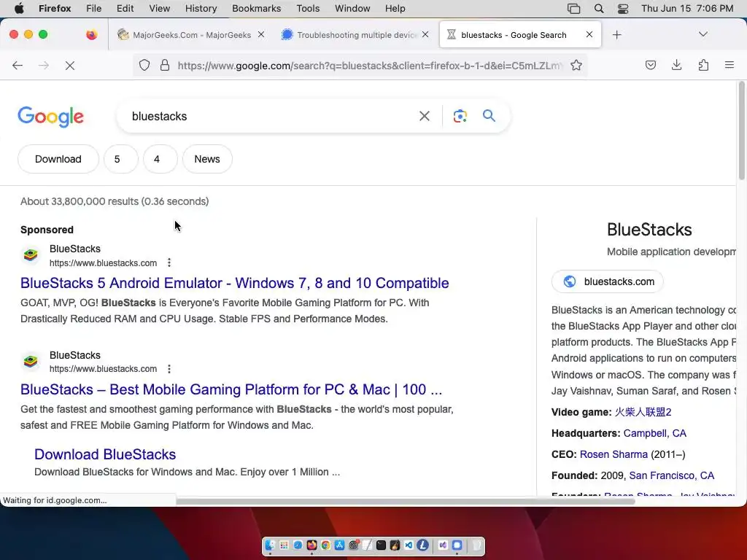Open Terminal from the Dock

pos(381,545)
